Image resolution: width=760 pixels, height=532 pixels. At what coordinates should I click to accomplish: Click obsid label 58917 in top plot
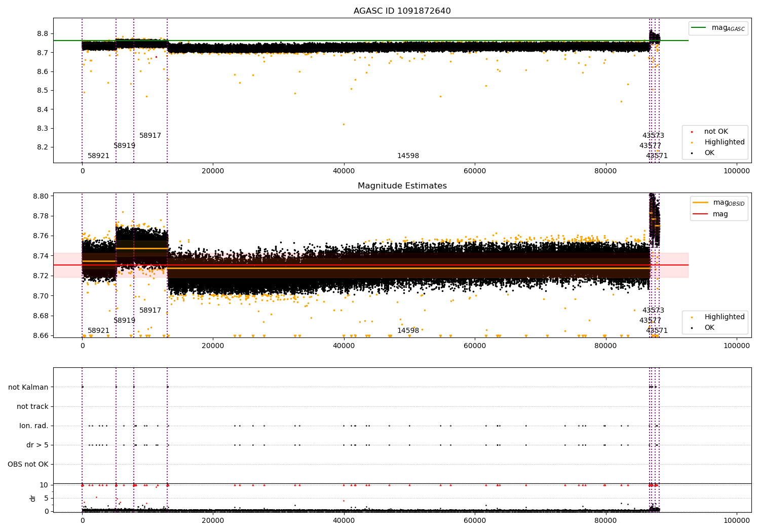[x=150, y=136]
